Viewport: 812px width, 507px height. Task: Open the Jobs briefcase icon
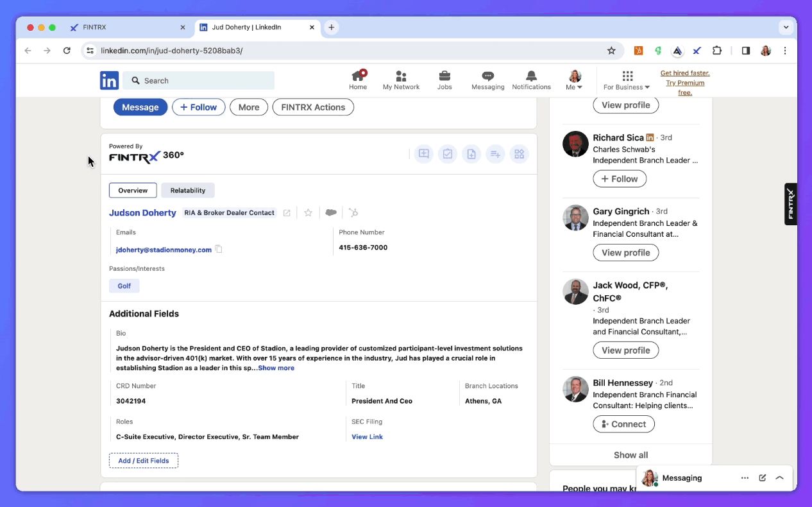point(444,80)
